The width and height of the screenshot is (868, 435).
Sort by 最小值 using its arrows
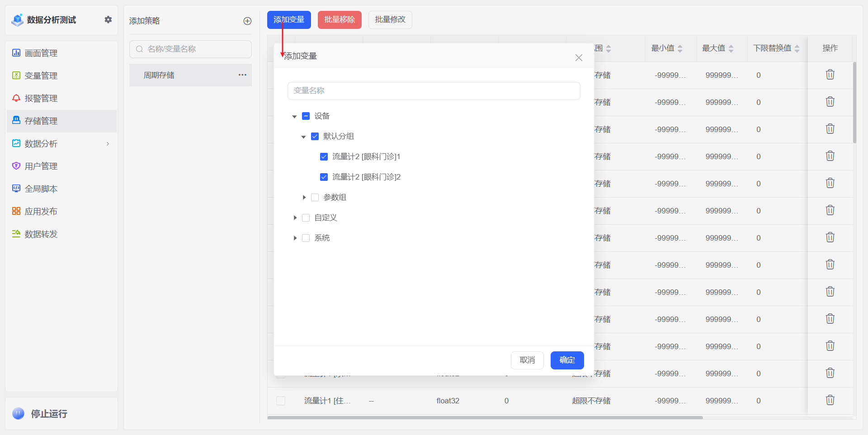pyautogui.click(x=681, y=48)
